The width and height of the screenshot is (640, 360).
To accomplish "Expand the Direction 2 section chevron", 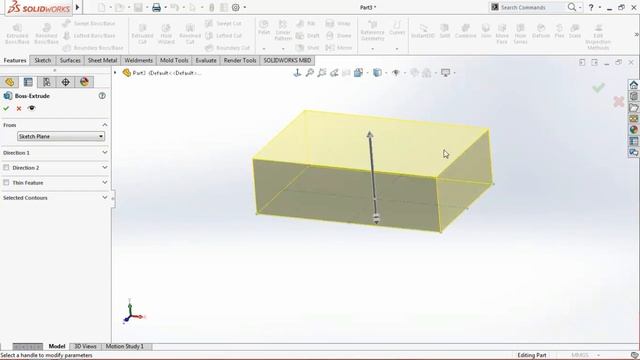I will click(105, 167).
